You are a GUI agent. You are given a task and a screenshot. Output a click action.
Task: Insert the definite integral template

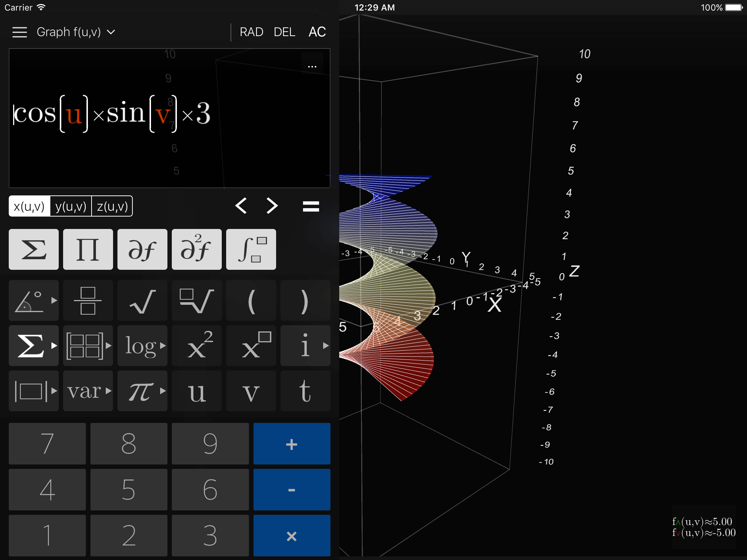[x=251, y=249]
